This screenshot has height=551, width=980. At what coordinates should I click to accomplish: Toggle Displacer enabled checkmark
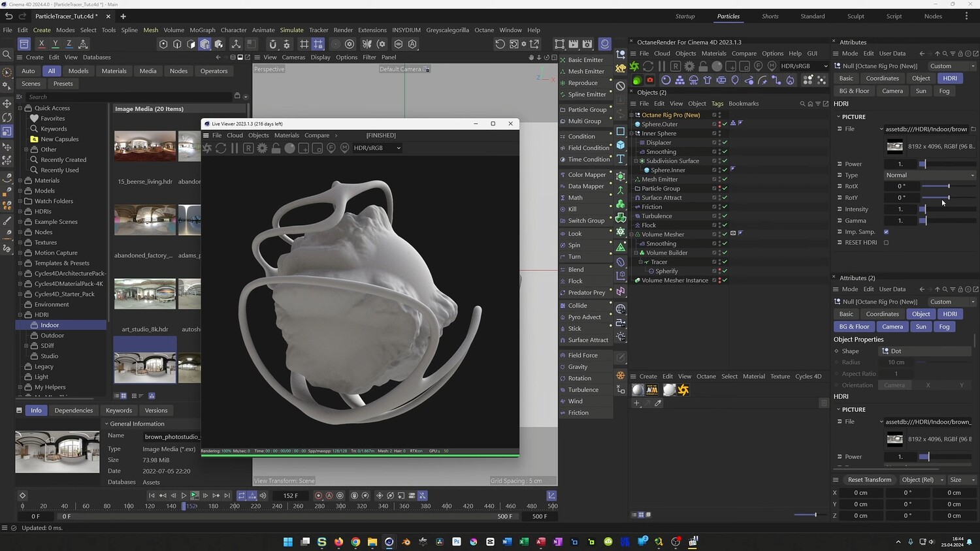click(x=725, y=142)
